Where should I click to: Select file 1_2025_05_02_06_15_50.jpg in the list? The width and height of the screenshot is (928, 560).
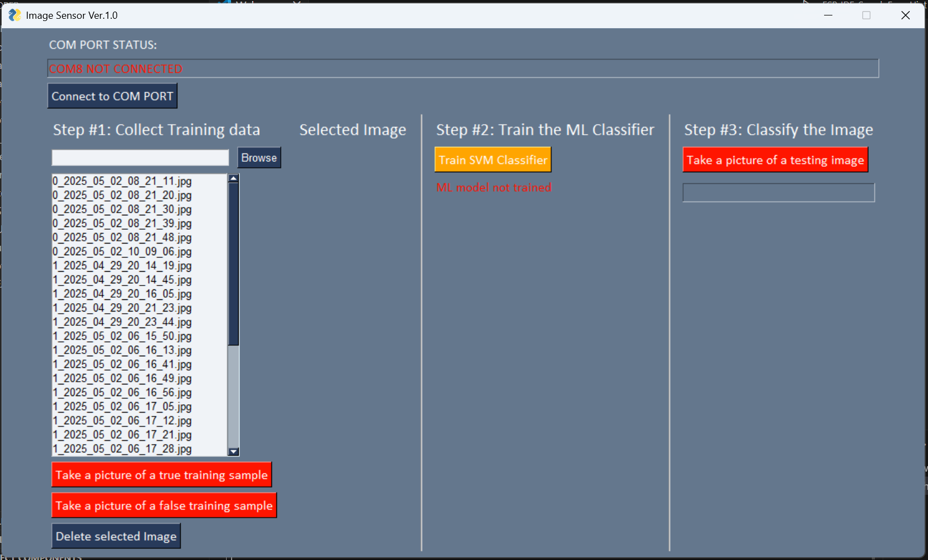[122, 336]
